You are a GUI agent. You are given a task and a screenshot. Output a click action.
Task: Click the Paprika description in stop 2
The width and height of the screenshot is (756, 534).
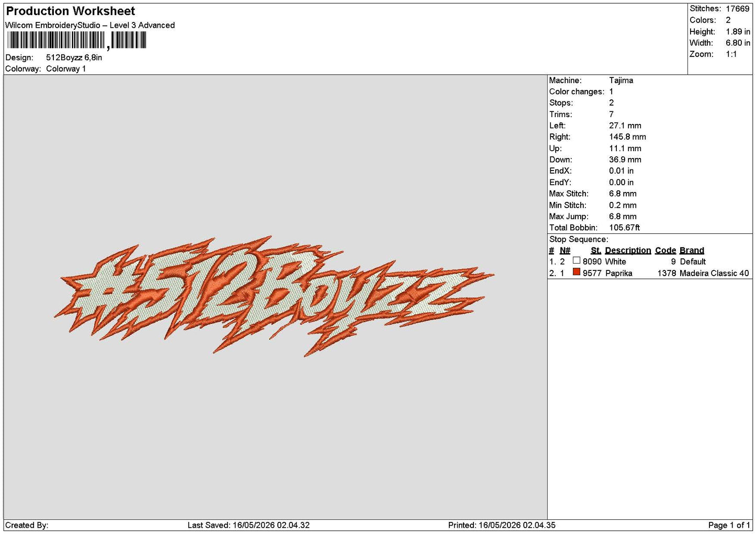[x=619, y=273]
